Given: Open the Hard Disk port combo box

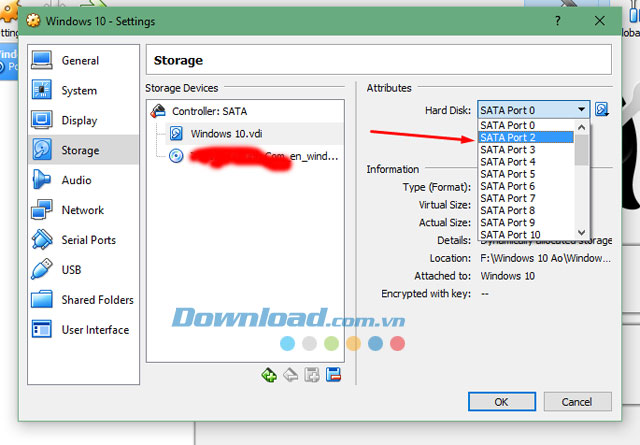Looking at the screenshot, I should [533, 110].
